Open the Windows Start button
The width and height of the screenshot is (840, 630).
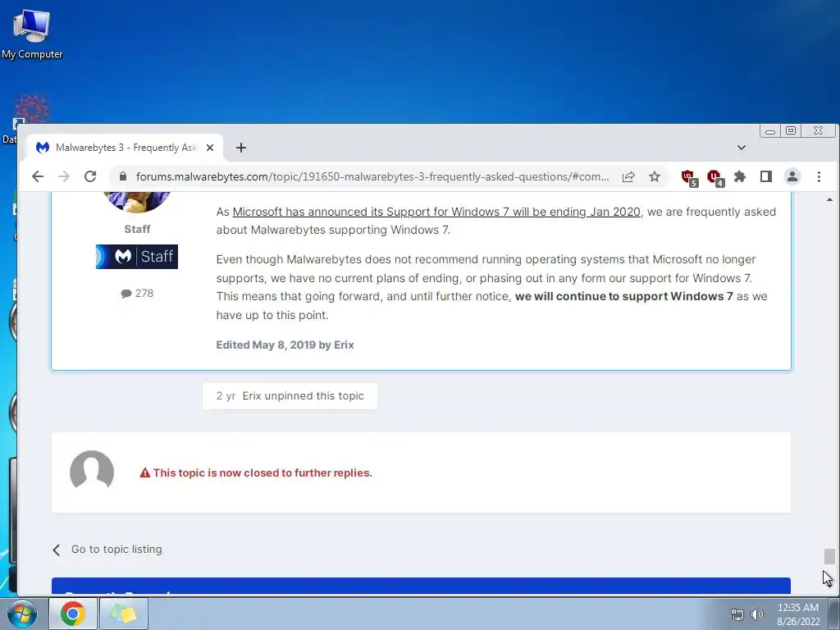(21, 614)
